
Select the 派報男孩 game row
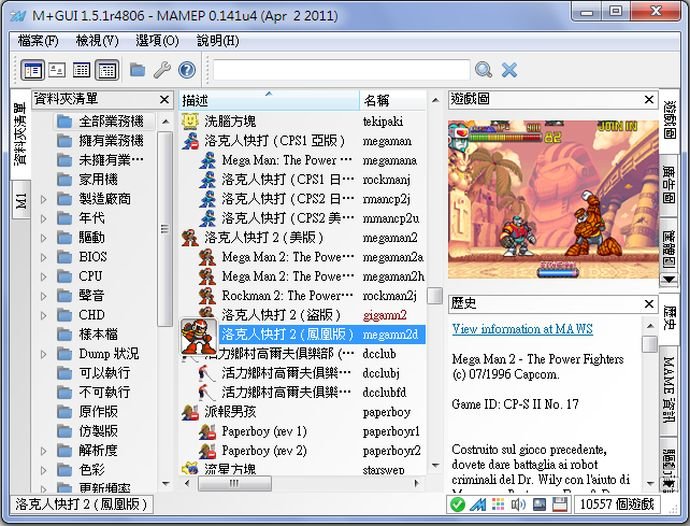303,412
